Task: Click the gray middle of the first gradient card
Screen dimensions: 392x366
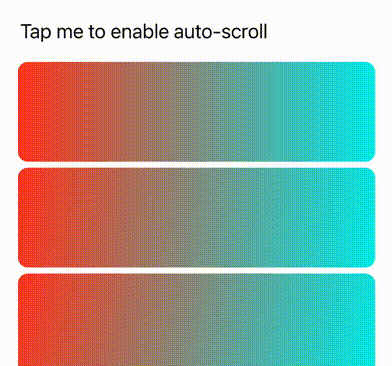Action: coord(197,112)
